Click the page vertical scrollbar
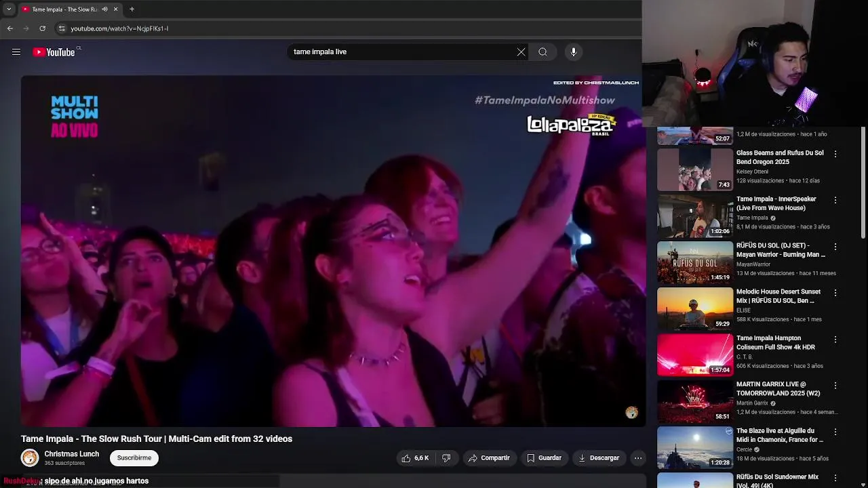Screen dimensions: 868x488 (x=863, y=183)
